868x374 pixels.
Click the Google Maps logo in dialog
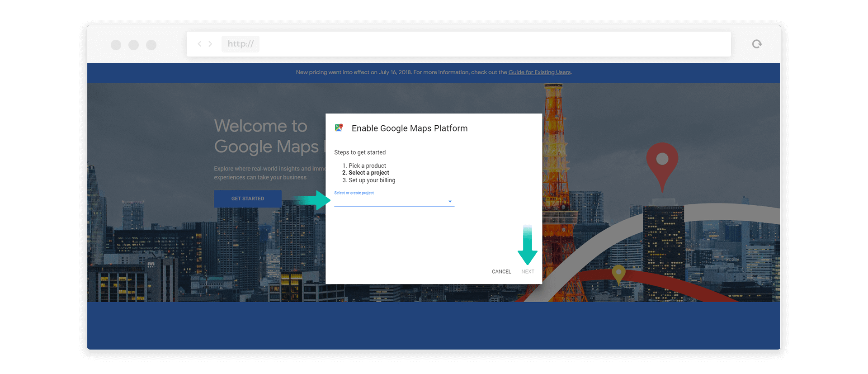[x=339, y=128]
